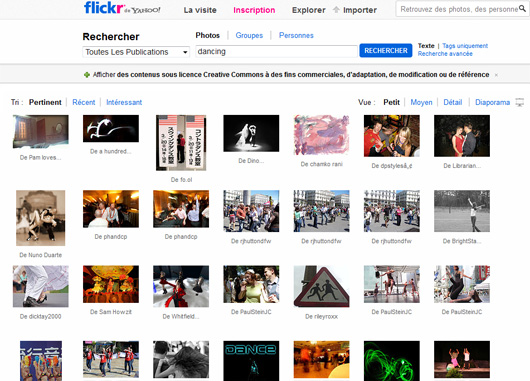Sort results by Intéressant
The width and height of the screenshot is (530, 381).
[124, 102]
